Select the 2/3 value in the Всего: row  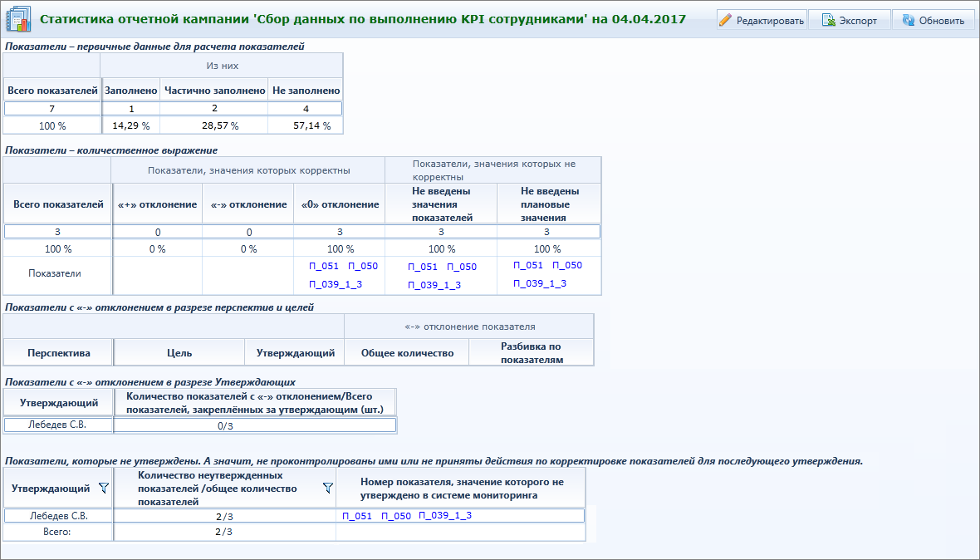223,532
